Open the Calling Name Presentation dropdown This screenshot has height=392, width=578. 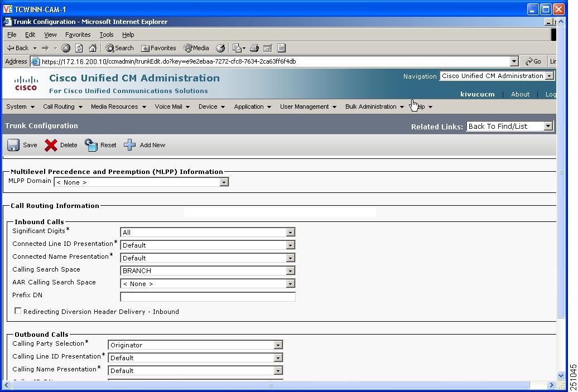coord(278,371)
